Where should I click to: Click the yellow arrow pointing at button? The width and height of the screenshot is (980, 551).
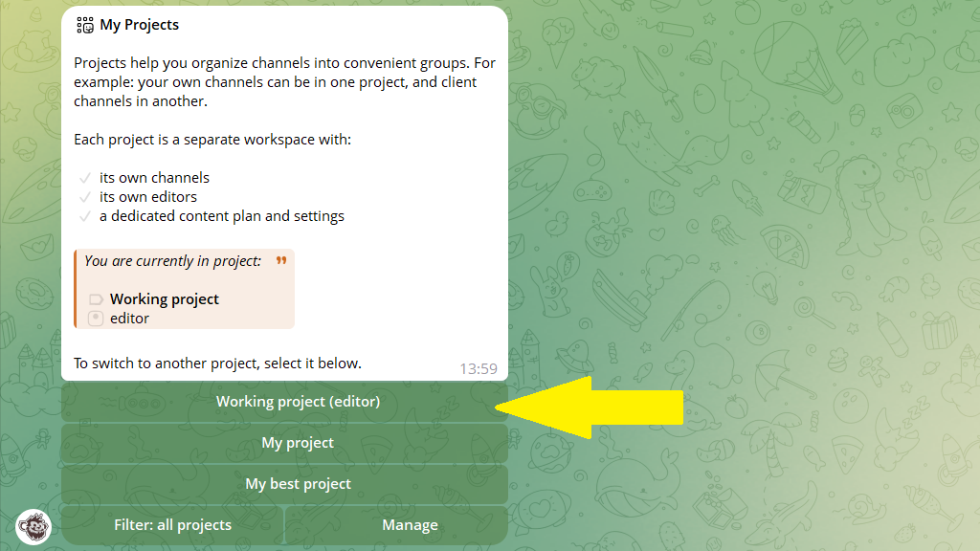589,408
